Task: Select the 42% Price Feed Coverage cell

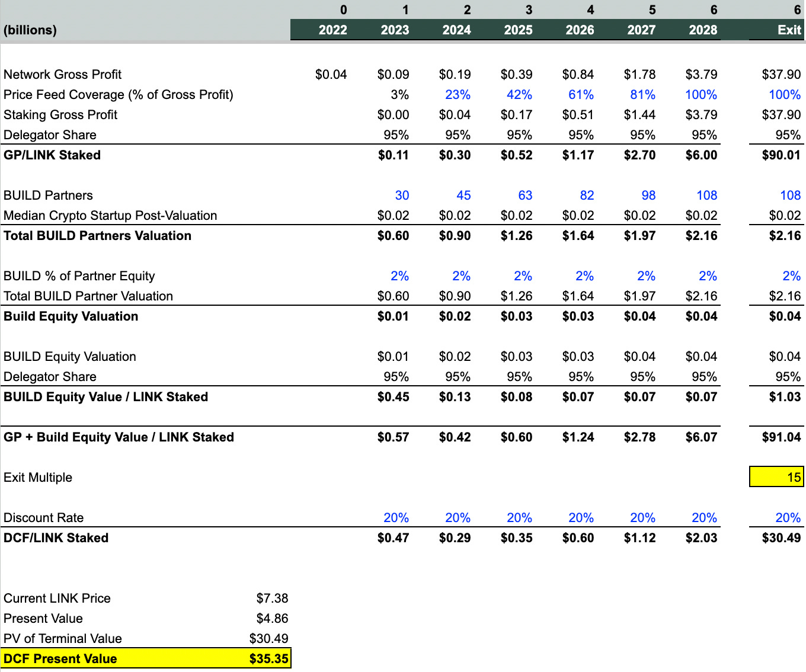Action: (519, 94)
